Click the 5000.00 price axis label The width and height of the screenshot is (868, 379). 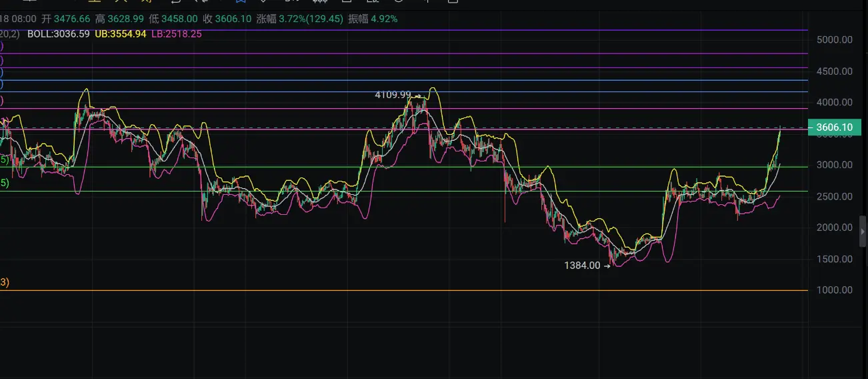coord(834,39)
